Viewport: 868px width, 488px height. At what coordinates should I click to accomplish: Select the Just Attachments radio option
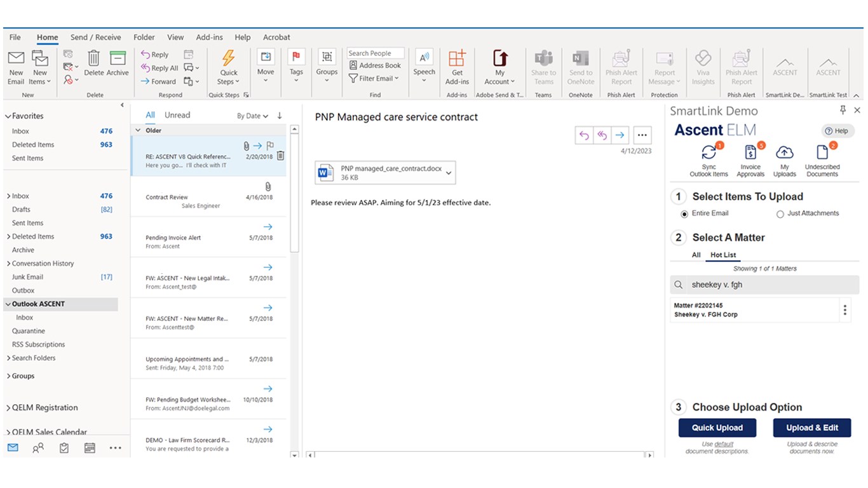(x=780, y=214)
